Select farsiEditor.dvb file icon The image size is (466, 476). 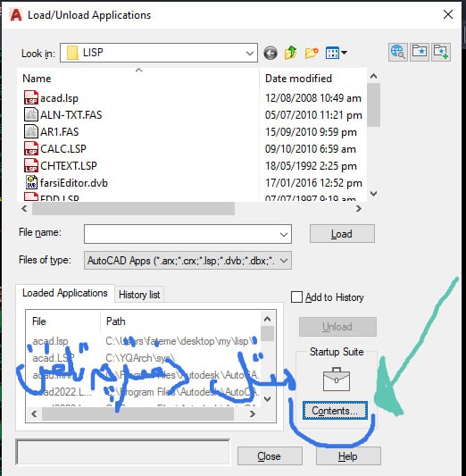click(x=31, y=182)
